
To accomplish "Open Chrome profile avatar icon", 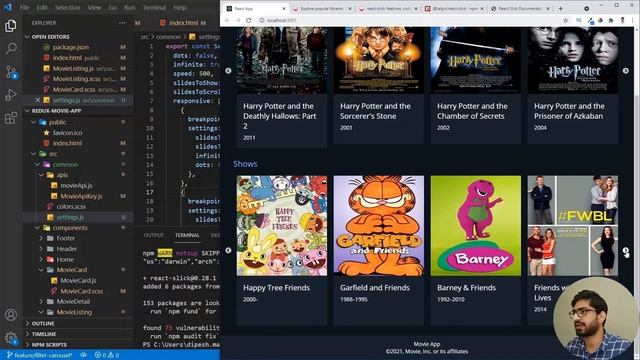I will (x=622, y=20).
